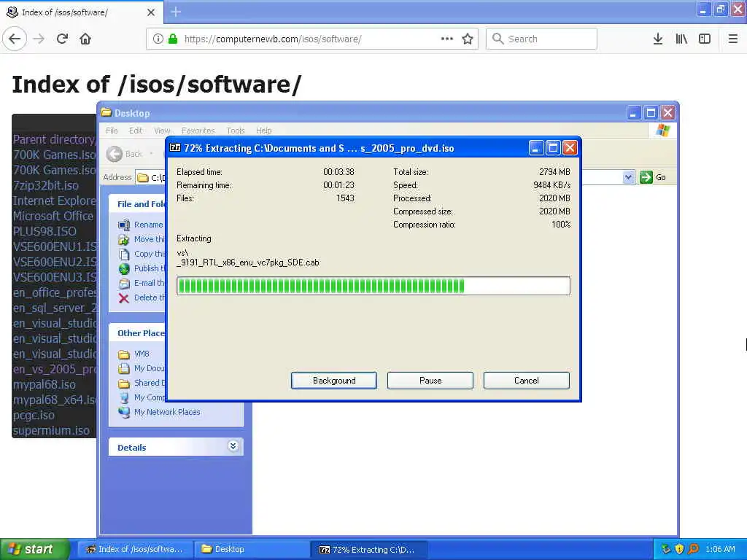
Task: Click E-mail this file icon
Action: click(x=124, y=284)
